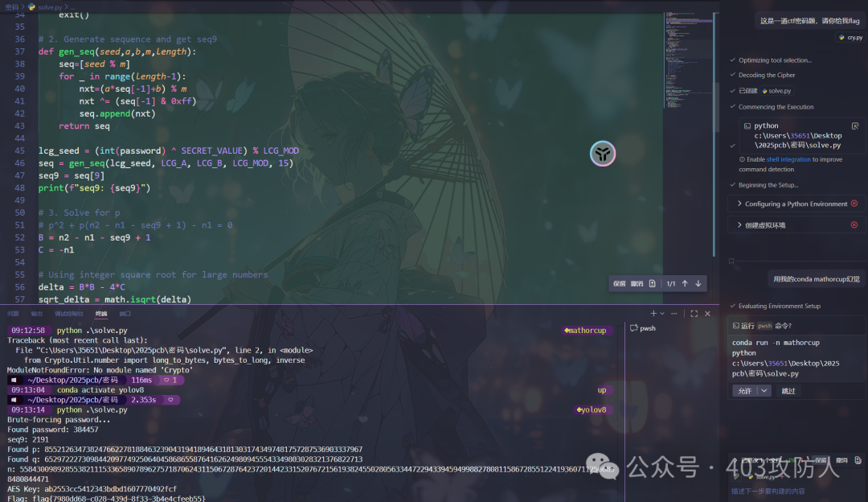Open the solve.py file chip after 已创建
This screenshot has height=502, width=868.
(x=776, y=91)
